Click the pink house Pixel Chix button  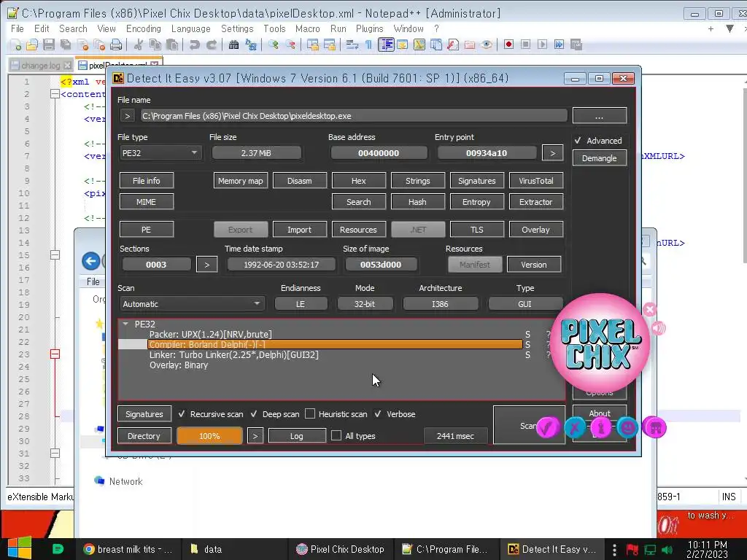654,427
